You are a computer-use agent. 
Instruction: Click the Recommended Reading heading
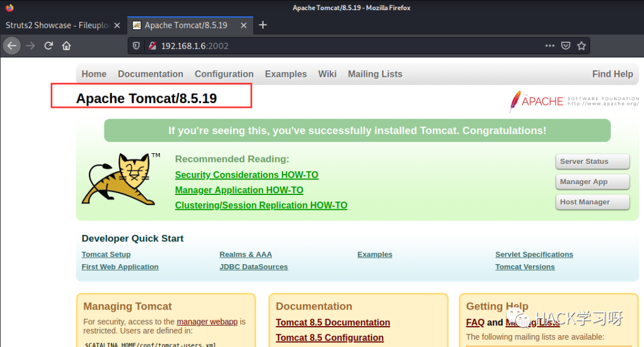(232, 159)
